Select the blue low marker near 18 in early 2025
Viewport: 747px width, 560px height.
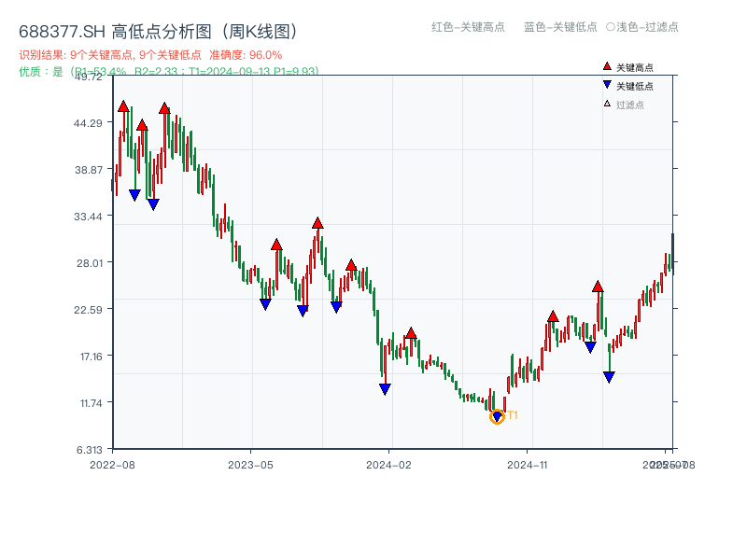(x=590, y=347)
